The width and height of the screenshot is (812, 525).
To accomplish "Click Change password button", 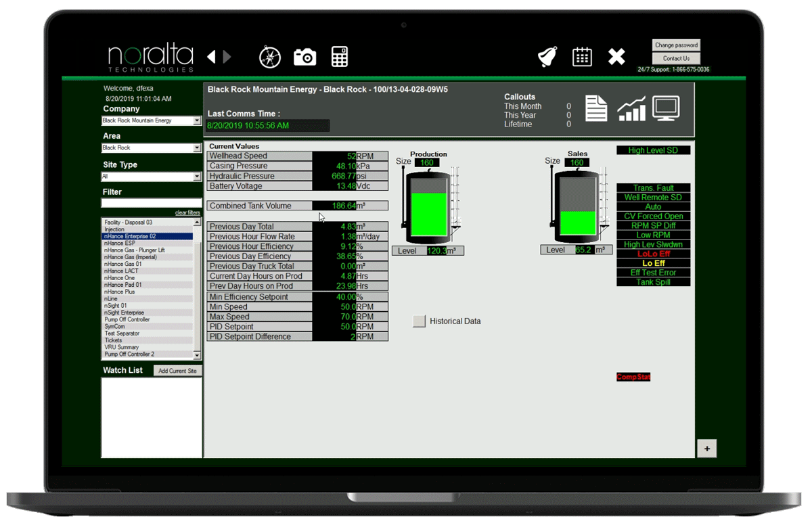I will (x=677, y=45).
